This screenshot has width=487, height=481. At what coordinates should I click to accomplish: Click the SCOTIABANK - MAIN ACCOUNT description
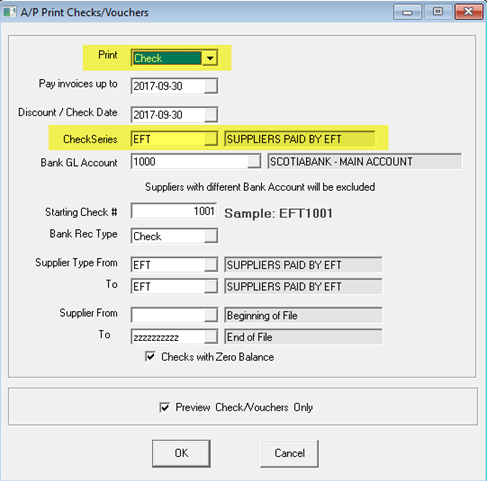pyautogui.click(x=365, y=162)
